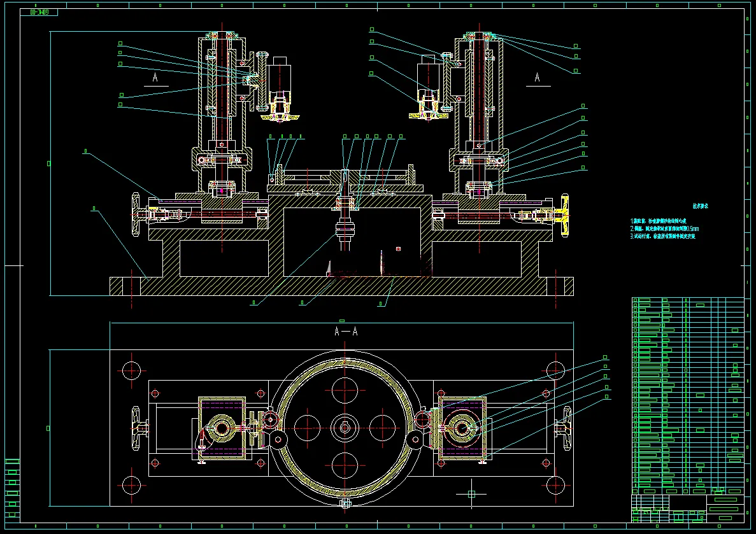Click the parts list table's top row
This screenshot has height=534, width=756.
[x=688, y=300]
